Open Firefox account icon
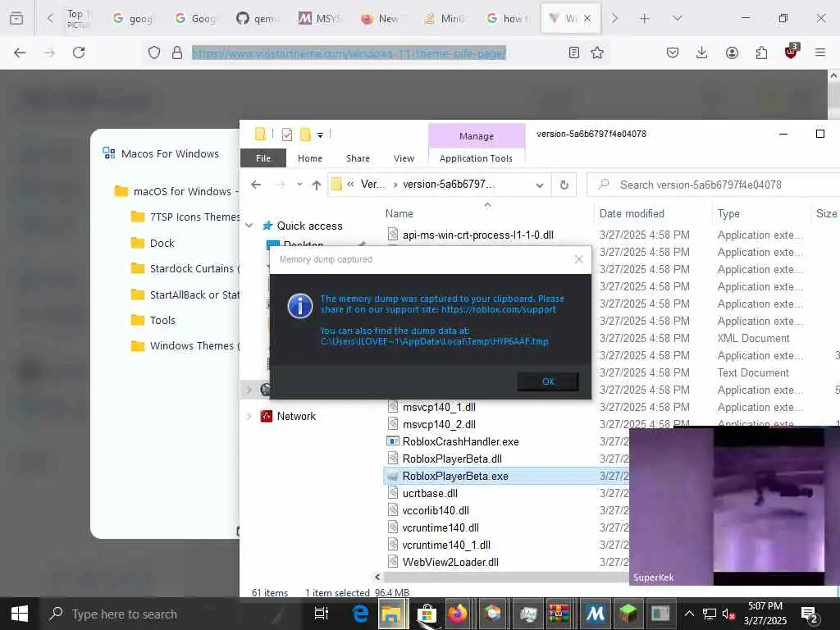Viewport: 840px width, 630px height. 732,52
